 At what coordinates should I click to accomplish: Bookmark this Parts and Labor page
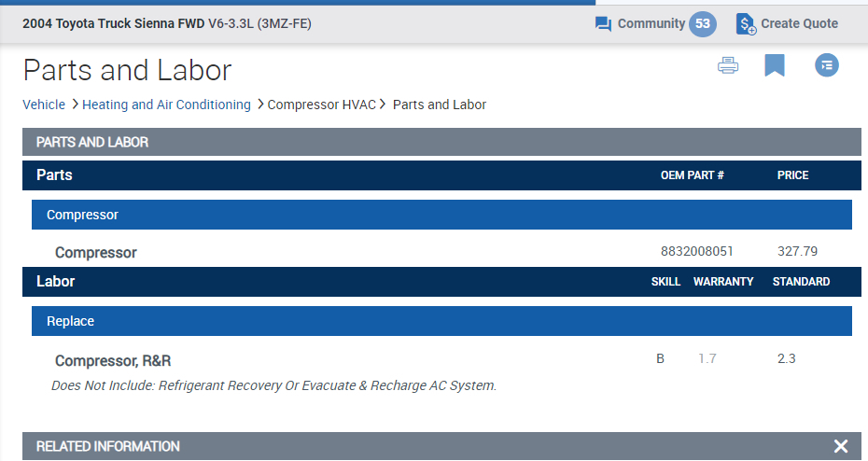775,65
